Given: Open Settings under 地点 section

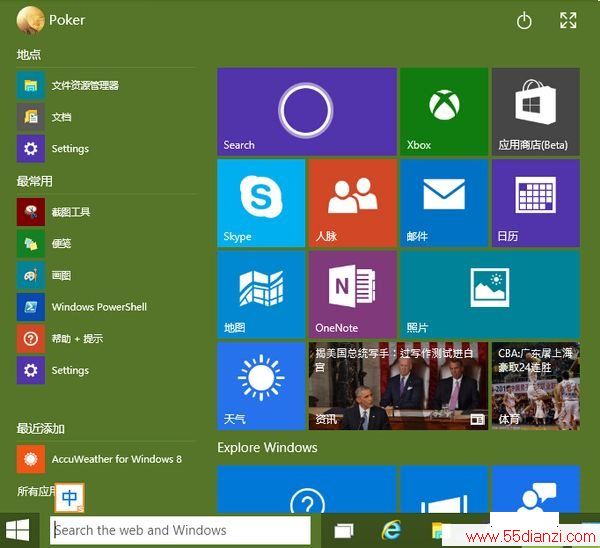Looking at the screenshot, I should point(106,148).
